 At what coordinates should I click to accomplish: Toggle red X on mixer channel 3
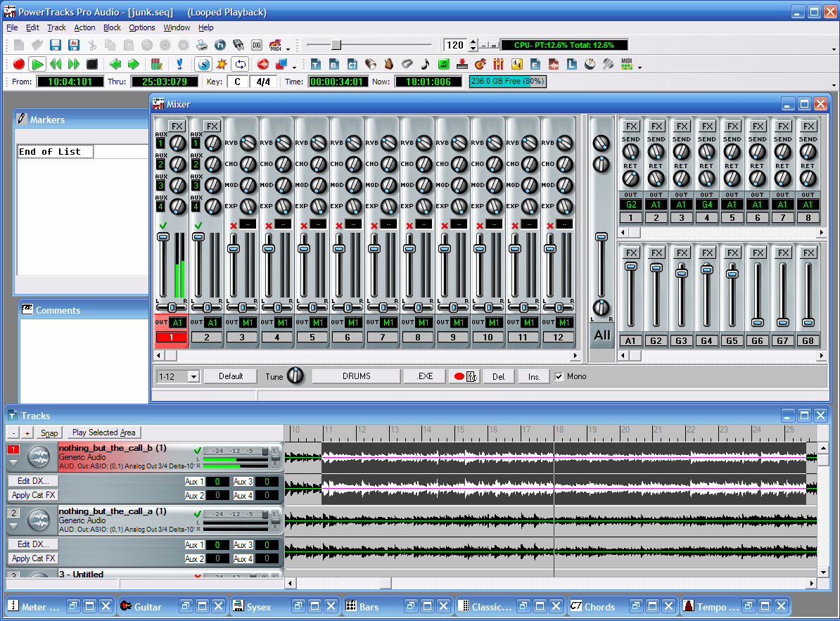(x=234, y=225)
